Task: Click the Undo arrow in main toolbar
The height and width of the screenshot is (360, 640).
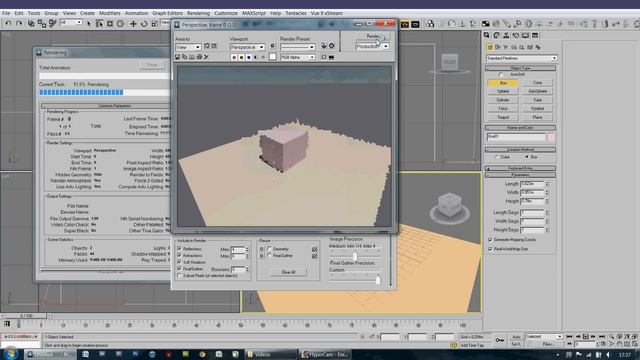Action: click(8, 24)
